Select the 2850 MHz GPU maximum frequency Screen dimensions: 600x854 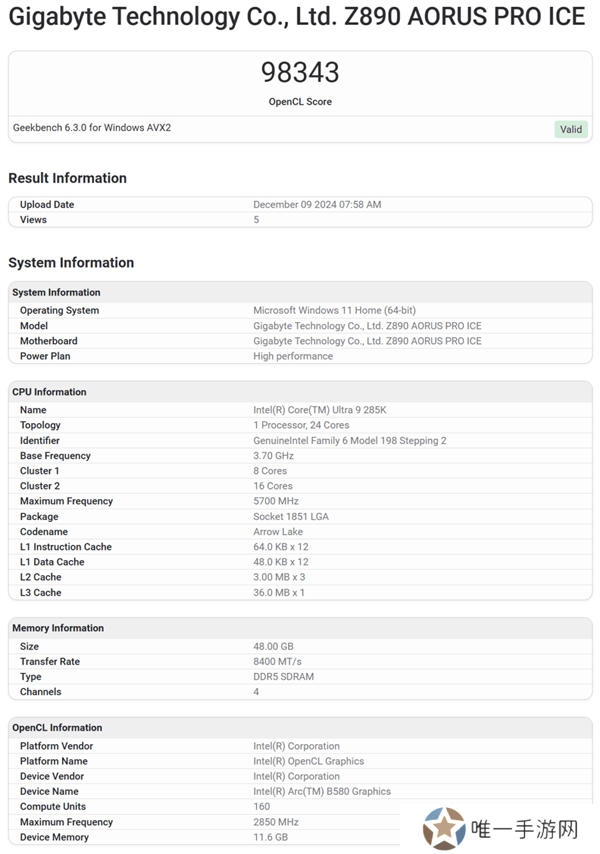point(276,822)
